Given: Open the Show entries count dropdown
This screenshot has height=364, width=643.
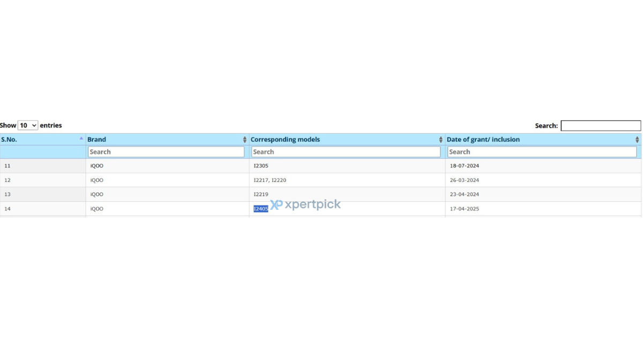Looking at the screenshot, I should click(28, 125).
